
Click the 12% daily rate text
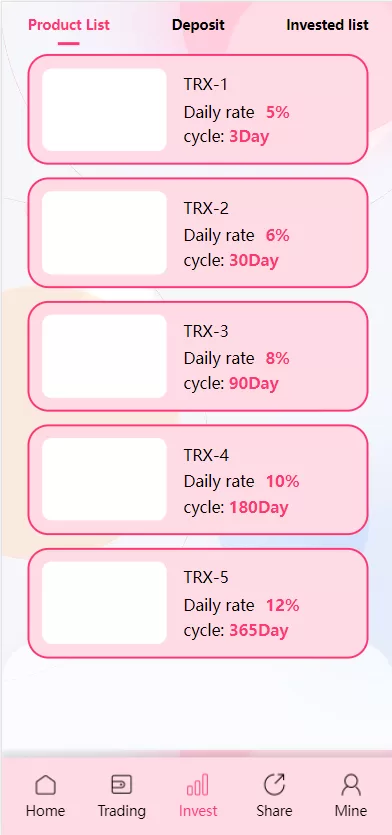tap(283, 605)
